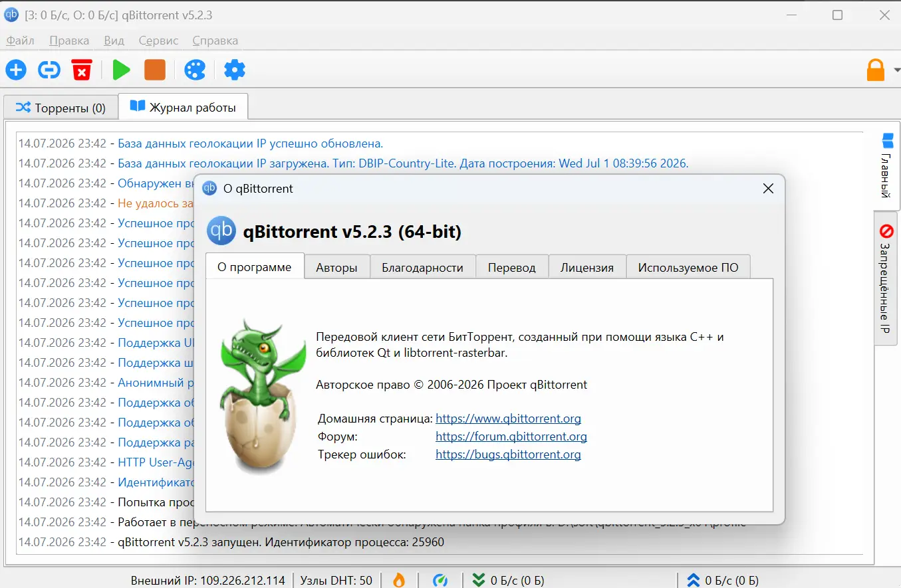
Task: Click the 'Работает в переносном режиме' log entry
Action: coord(156,523)
